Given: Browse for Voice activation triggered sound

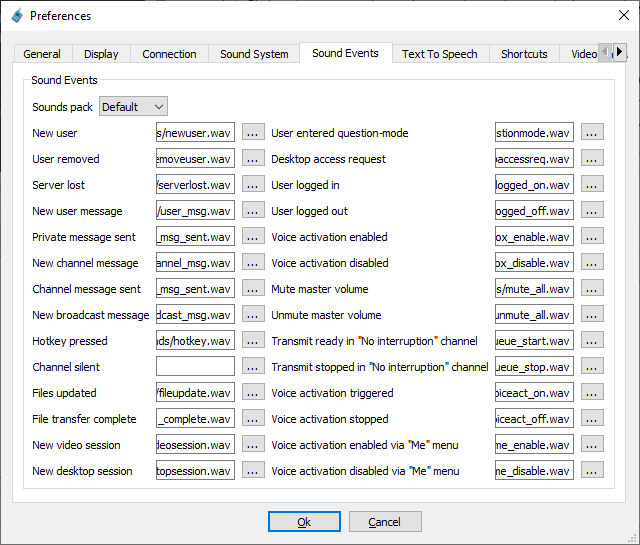Looking at the screenshot, I should (x=592, y=392).
